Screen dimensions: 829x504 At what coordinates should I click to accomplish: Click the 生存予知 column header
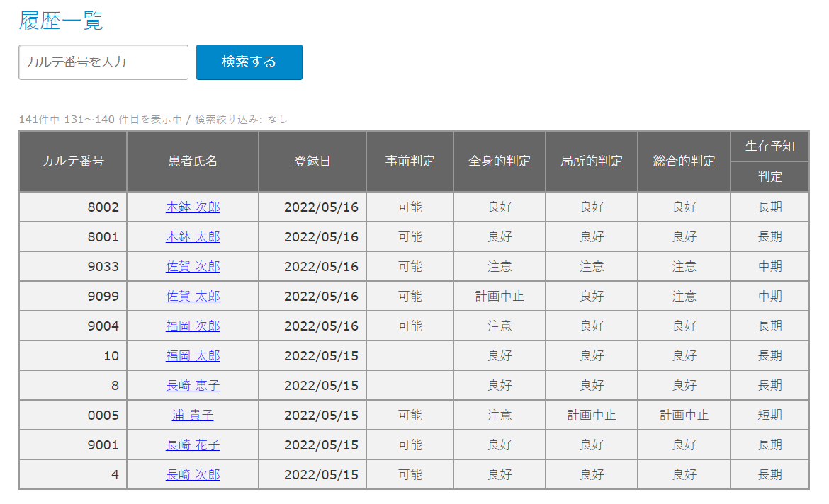tap(769, 147)
